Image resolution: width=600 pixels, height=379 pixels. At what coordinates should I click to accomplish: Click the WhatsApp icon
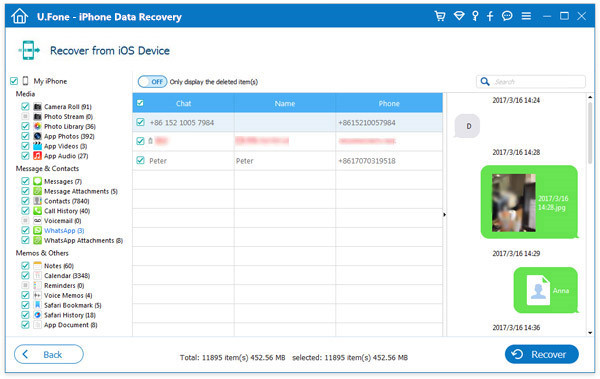click(x=38, y=230)
